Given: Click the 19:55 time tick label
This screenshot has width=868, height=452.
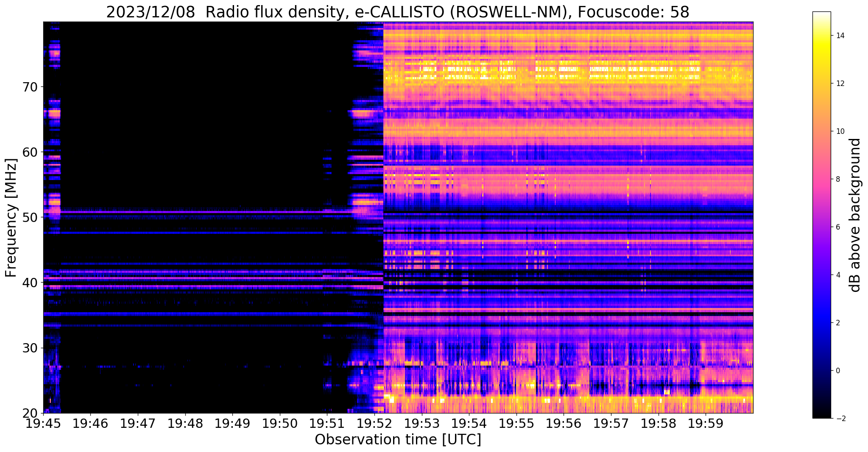Looking at the screenshot, I should tap(516, 423).
